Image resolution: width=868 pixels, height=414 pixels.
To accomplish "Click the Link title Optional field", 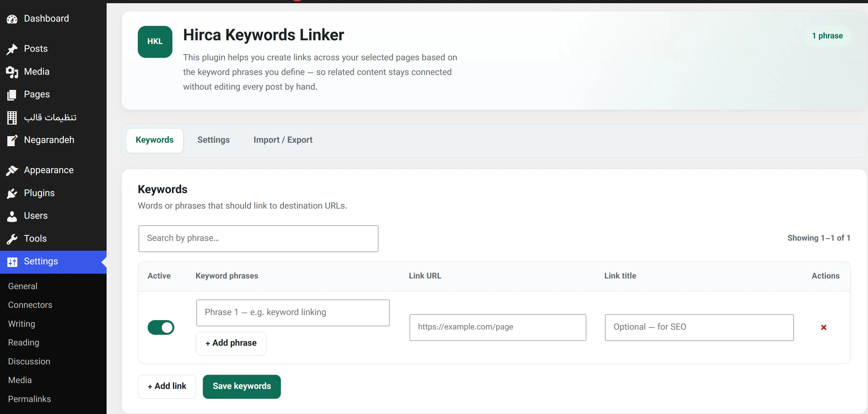I will pyautogui.click(x=699, y=327).
